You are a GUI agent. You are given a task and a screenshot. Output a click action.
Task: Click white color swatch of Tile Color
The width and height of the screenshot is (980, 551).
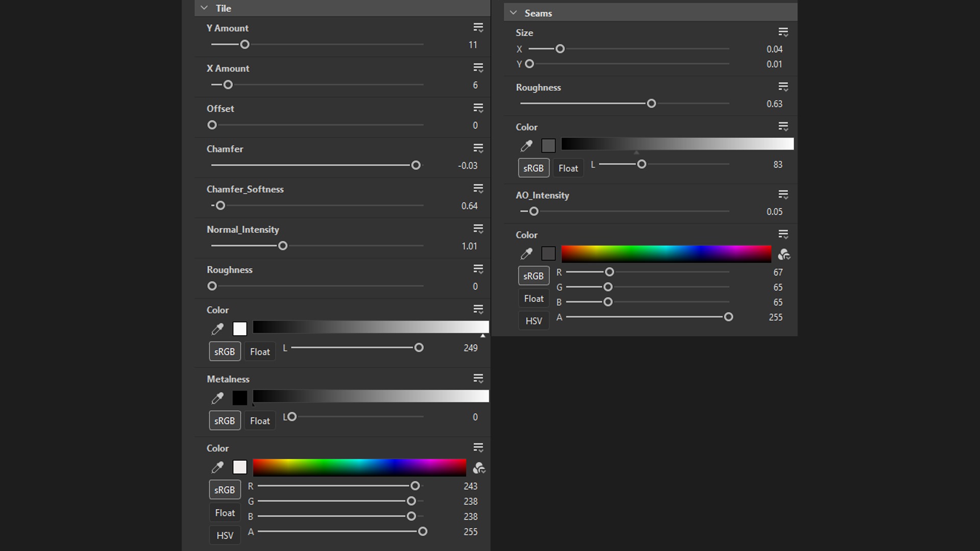click(239, 329)
